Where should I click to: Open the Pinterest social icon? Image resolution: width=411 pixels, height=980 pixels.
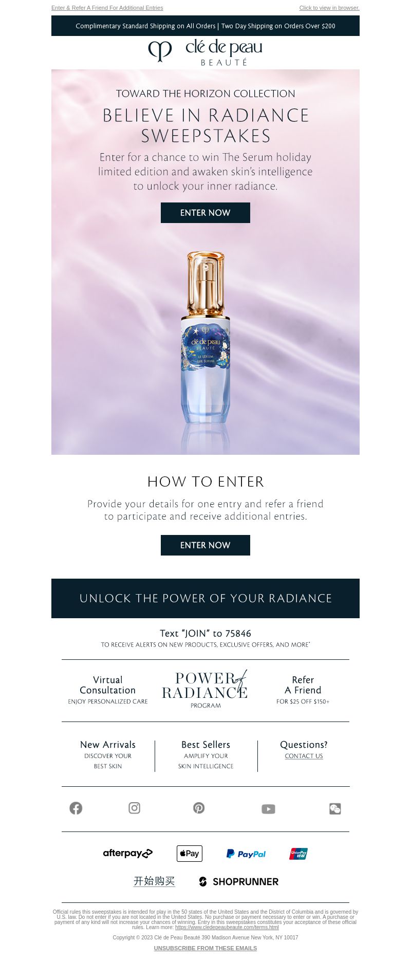pos(199,808)
